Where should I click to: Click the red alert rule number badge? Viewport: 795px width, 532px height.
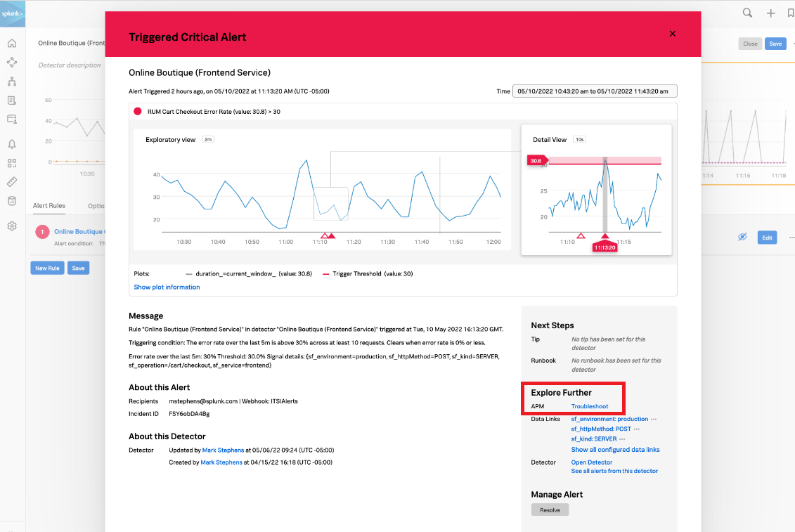click(42, 232)
